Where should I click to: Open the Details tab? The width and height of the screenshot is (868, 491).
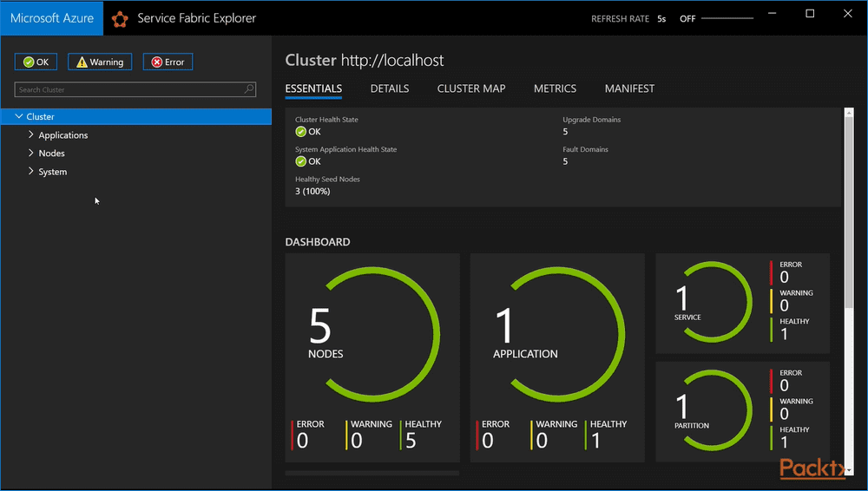(x=390, y=88)
